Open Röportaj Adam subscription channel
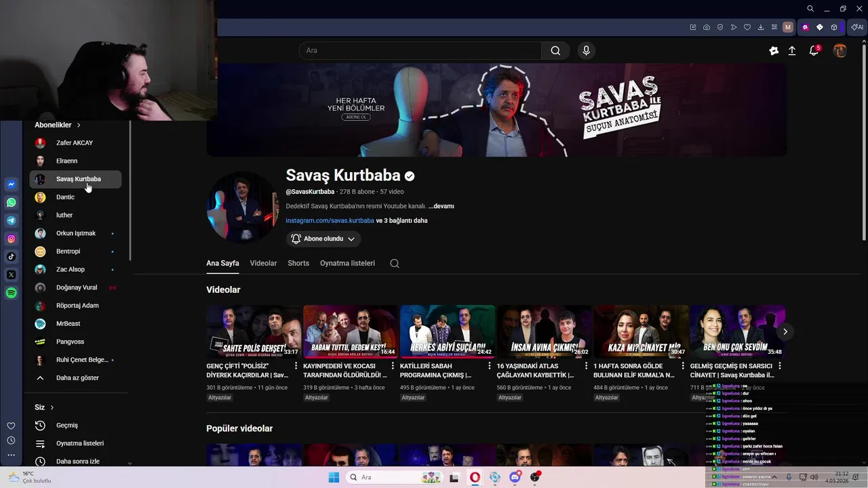868x488 pixels. [x=75, y=306]
